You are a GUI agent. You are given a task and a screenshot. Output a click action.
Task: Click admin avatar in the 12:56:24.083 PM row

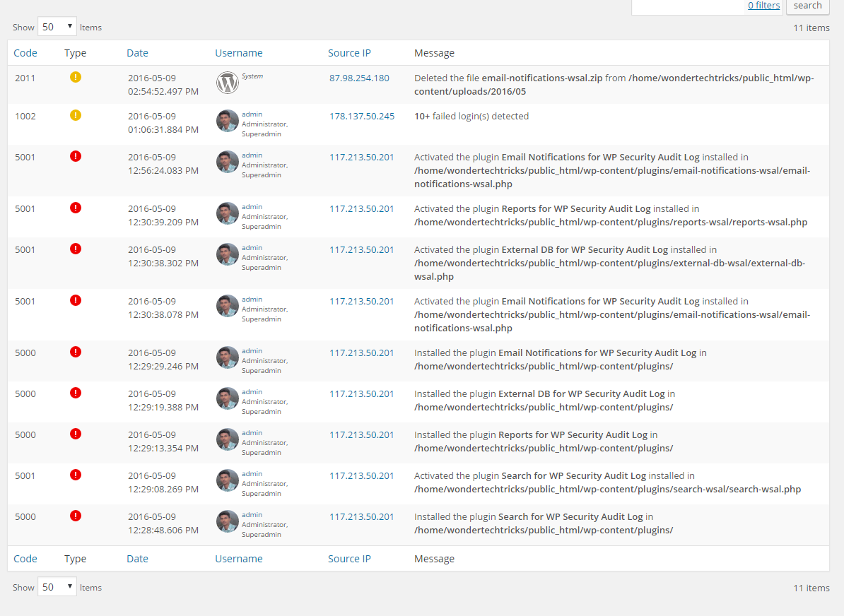[x=227, y=162]
